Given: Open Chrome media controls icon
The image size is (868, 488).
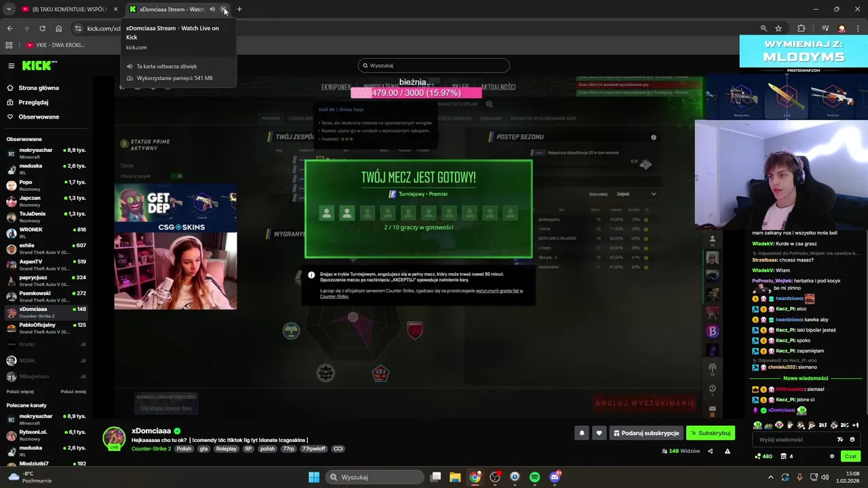Looking at the screenshot, I should click(825, 28).
